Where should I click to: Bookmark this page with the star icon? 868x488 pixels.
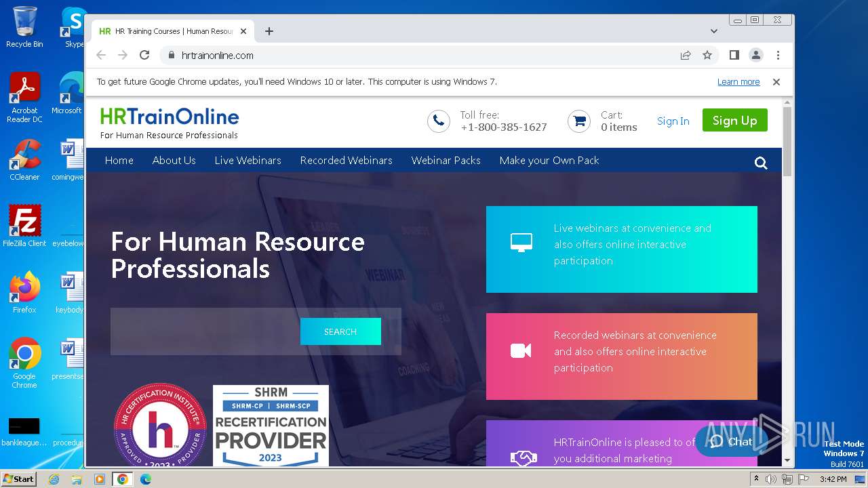pos(707,56)
